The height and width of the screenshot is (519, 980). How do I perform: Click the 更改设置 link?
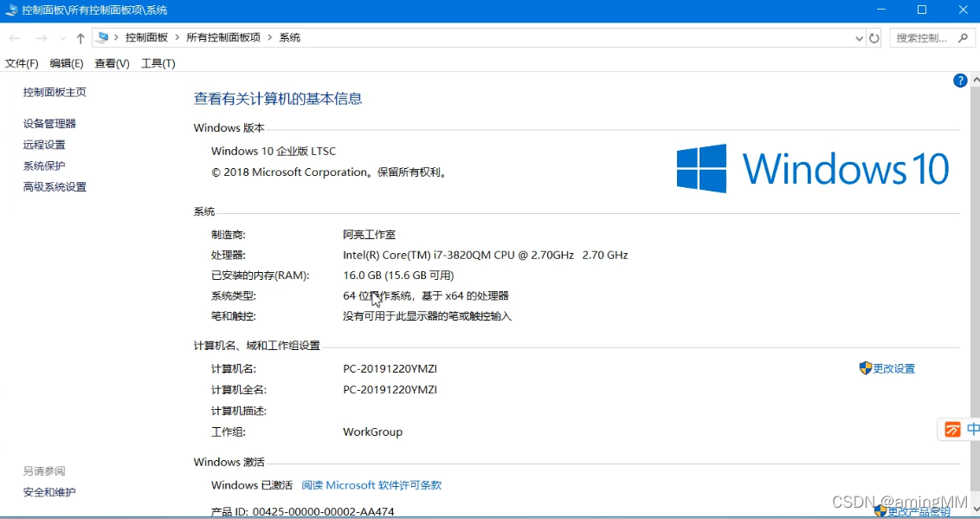pos(893,368)
